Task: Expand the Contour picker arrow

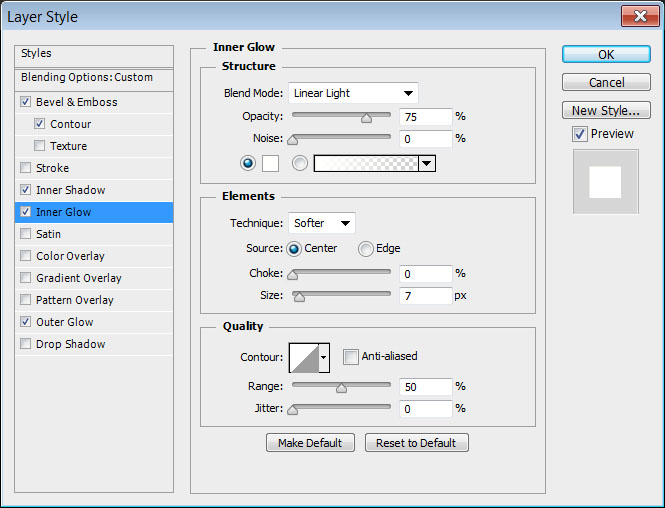Action: click(x=323, y=357)
